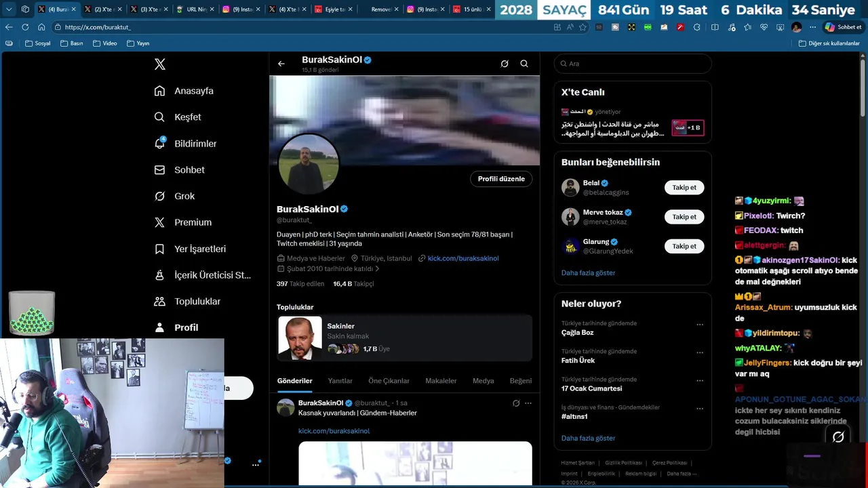Open options for 17 Ocak Cumartesi trend

[700, 380]
